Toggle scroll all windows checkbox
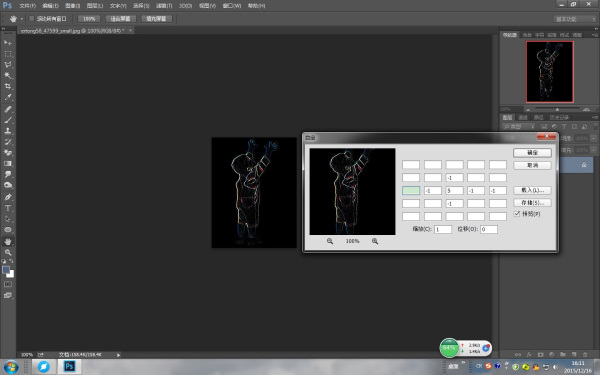Image resolution: width=600 pixels, height=375 pixels. [32, 18]
